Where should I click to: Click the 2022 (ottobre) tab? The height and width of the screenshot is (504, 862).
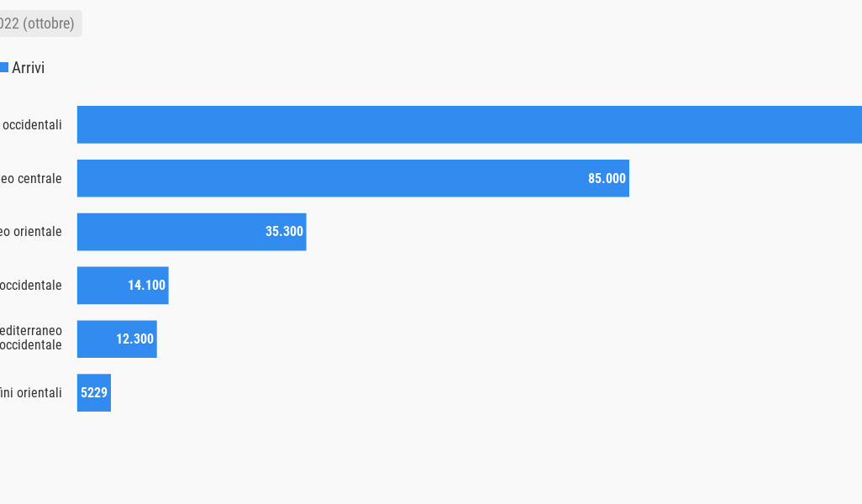[39, 24]
